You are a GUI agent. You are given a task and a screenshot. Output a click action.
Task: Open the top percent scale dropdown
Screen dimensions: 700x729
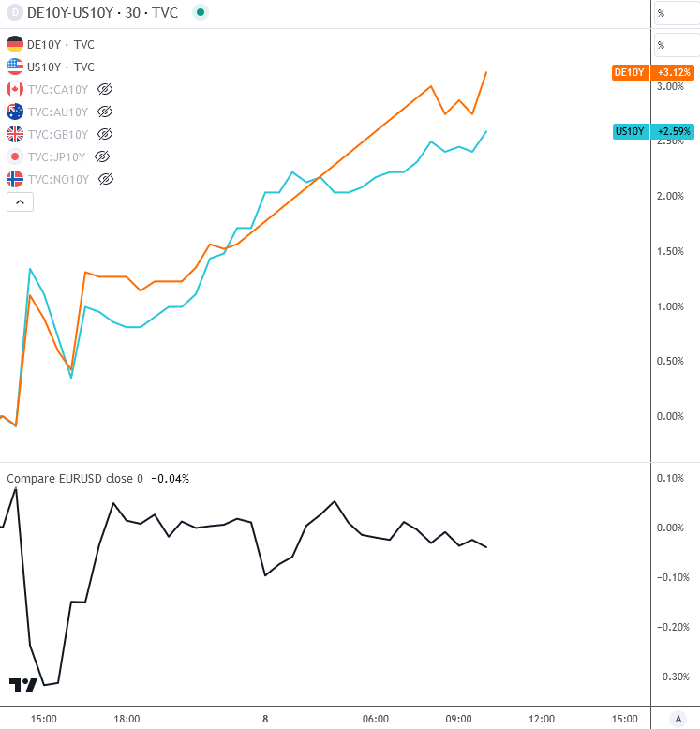point(675,13)
